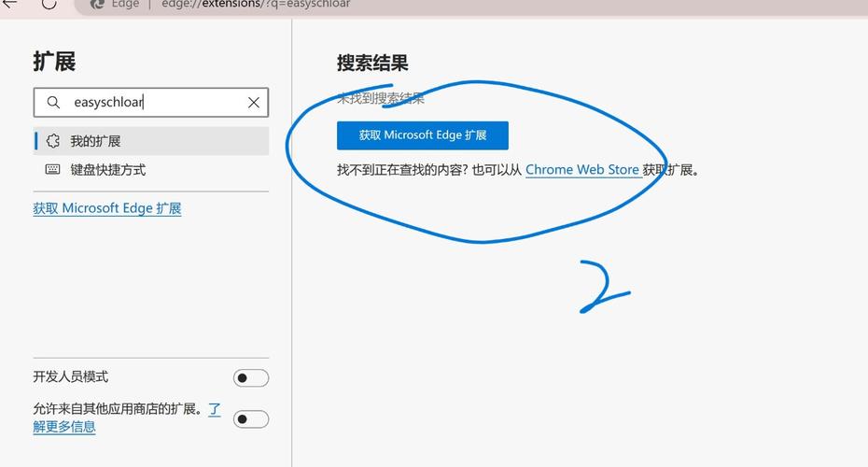Click the text 找不到正在查找的内容?
Screen dimensions: 868x467
(x=402, y=169)
